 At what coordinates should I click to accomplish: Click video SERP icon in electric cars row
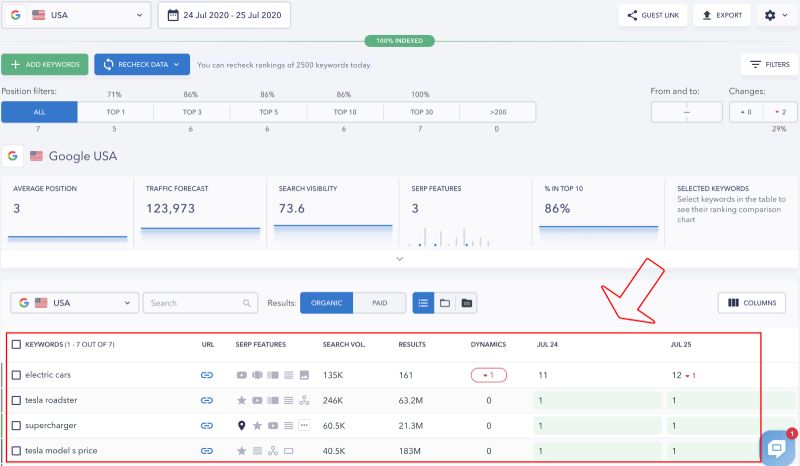(x=242, y=375)
